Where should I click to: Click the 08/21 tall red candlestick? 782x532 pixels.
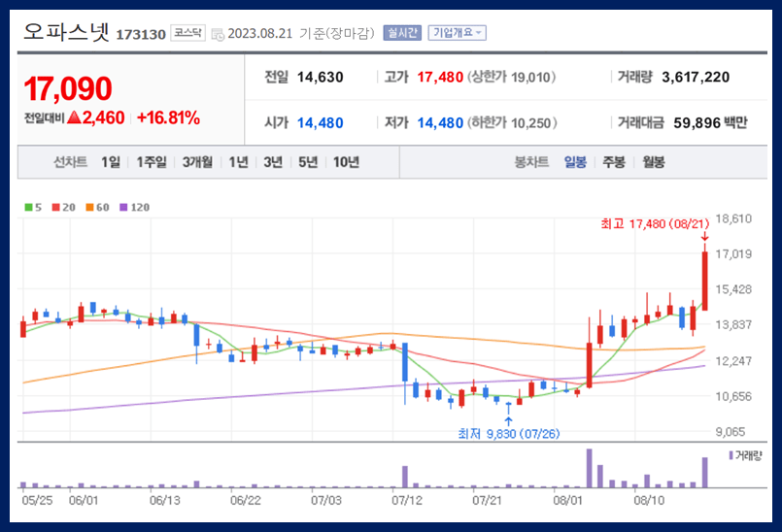(704, 281)
